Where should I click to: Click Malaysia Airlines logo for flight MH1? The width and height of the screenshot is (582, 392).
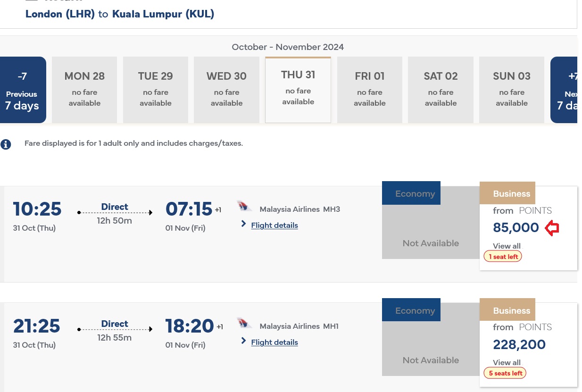pyautogui.click(x=244, y=324)
